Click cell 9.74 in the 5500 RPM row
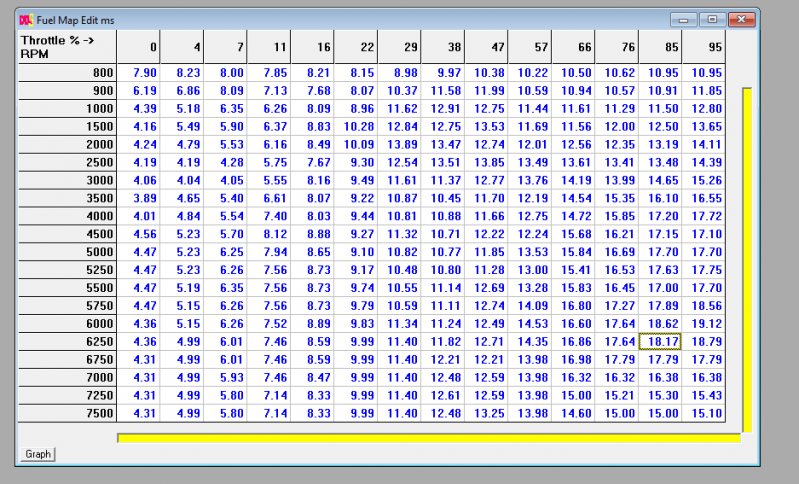Viewport: 799px width, 484px height. [356, 288]
